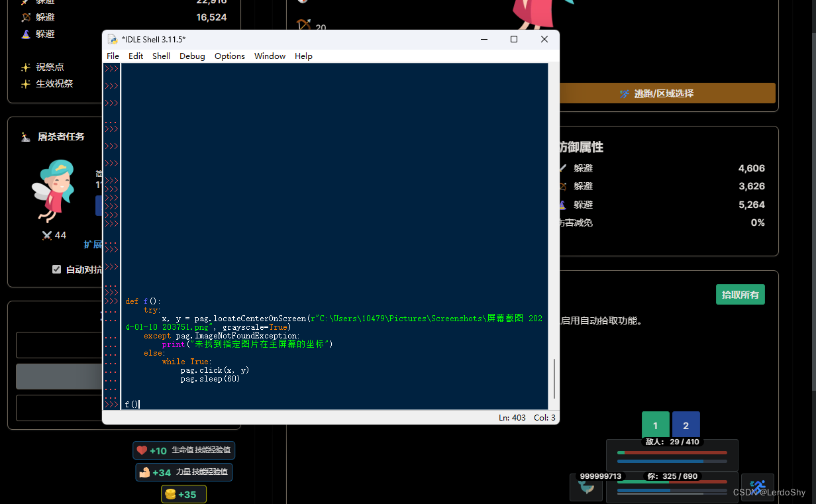Open the Debug menu in IDLE

pyautogui.click(x=191, y=56)
